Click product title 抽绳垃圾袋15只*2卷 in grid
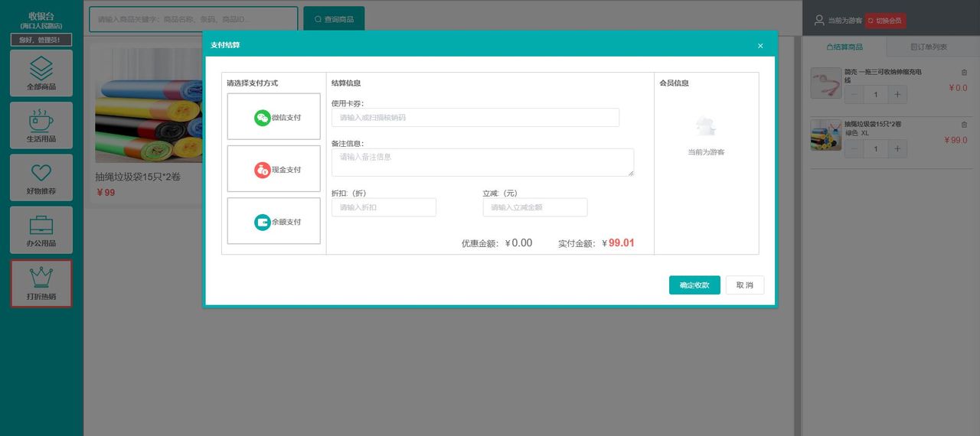This screenshot has width=980, height=436. (138, 177)
